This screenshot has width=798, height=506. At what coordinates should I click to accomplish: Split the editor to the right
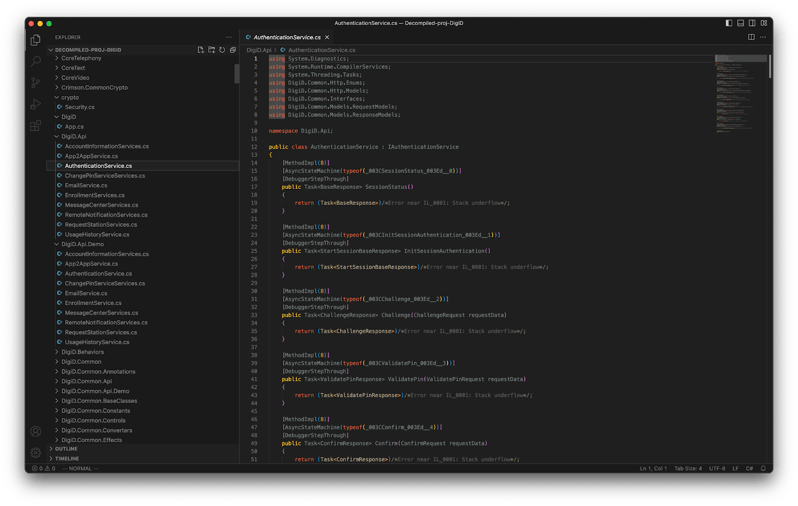pos(751,37)
